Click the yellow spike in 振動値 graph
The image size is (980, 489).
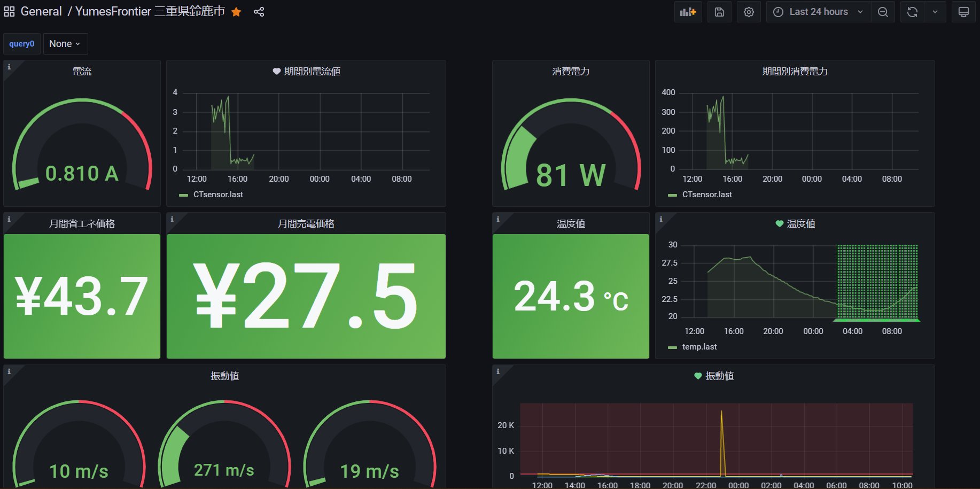pyautogui.click(x=722, y=443)
